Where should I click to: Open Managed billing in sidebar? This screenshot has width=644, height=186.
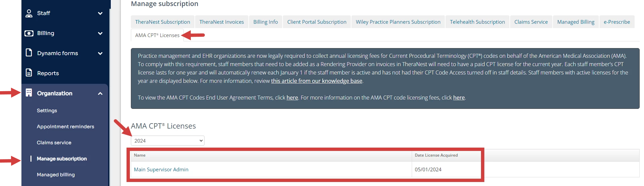point(56,175)
